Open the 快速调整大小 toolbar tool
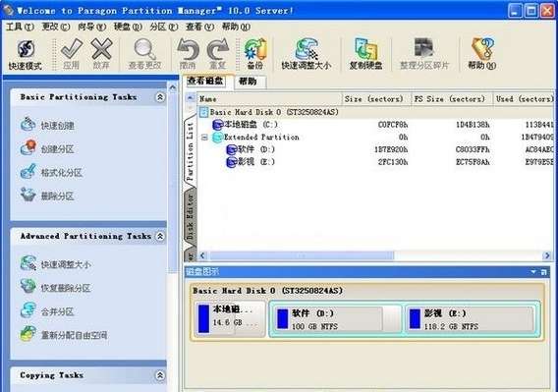This screenshot has width=558, height=392. tap(307, 54)
